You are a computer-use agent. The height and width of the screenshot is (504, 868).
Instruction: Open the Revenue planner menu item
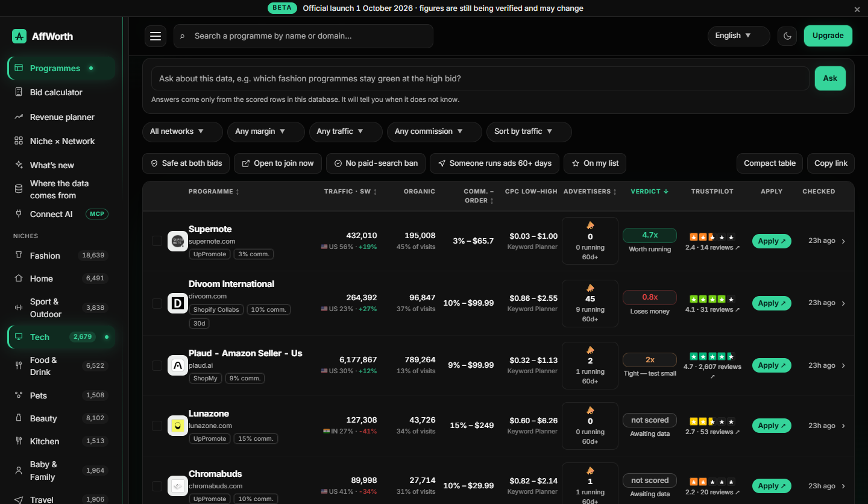(x=61, y=117)
